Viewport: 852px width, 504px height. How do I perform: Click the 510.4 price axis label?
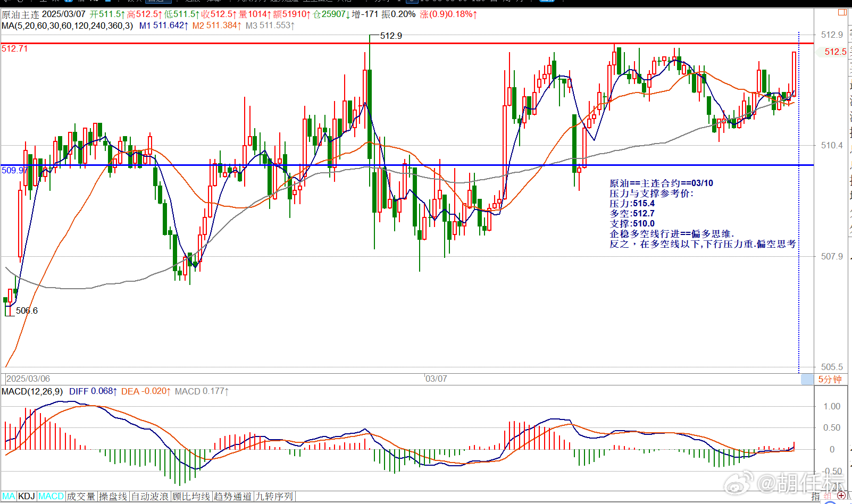[832, 145]
